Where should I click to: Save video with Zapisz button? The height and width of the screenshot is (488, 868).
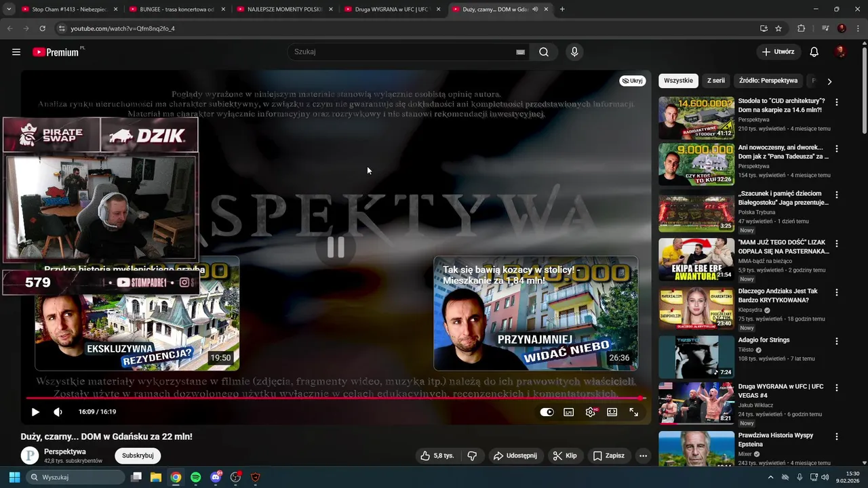click(609, 455)
